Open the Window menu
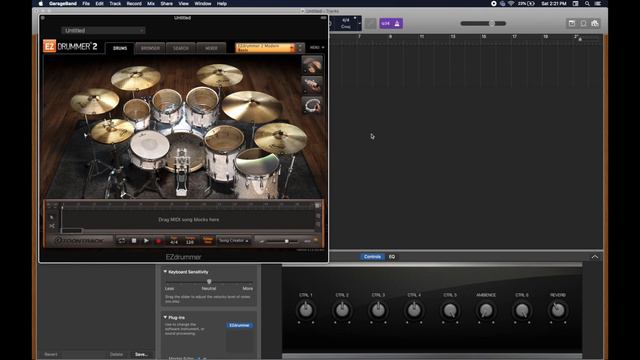Image resolution: width=640 pixels, height=360 pixels. pyautogui.click(x=203, y=3)
